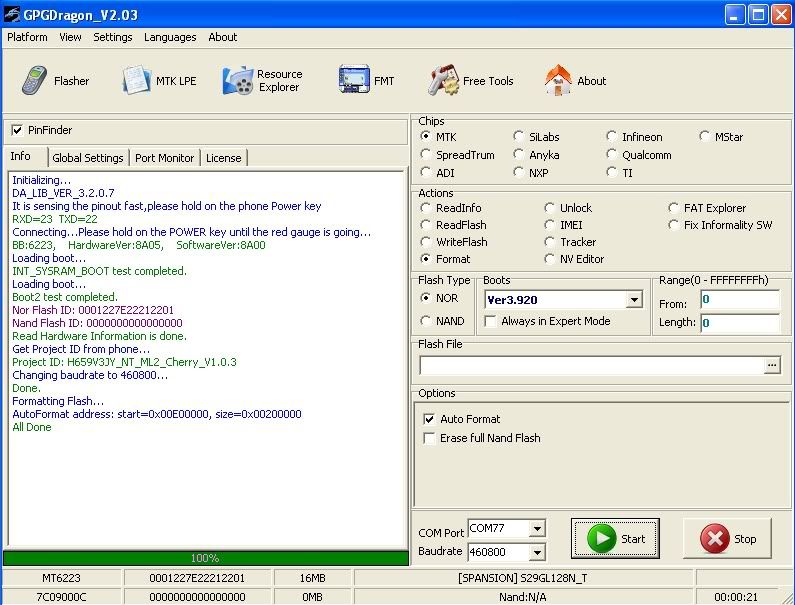Open the About menu in menu bar

pos(223,37)
